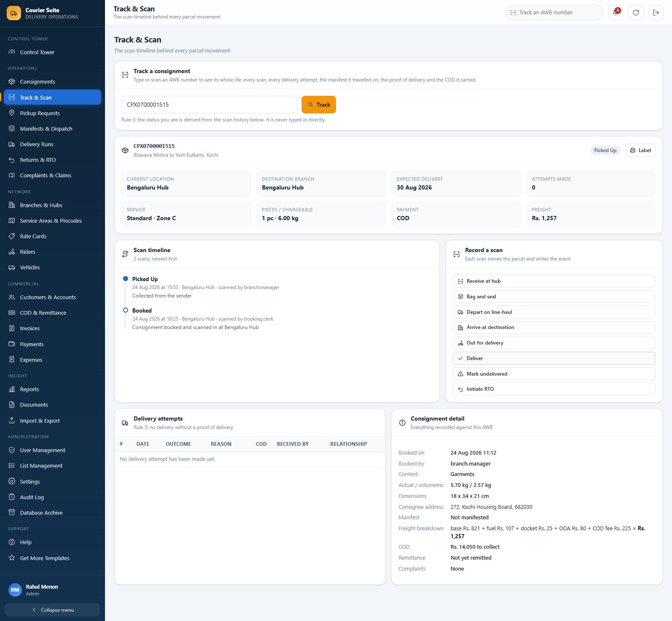Click the Returns & RTO arrow icon

(12, 160)
